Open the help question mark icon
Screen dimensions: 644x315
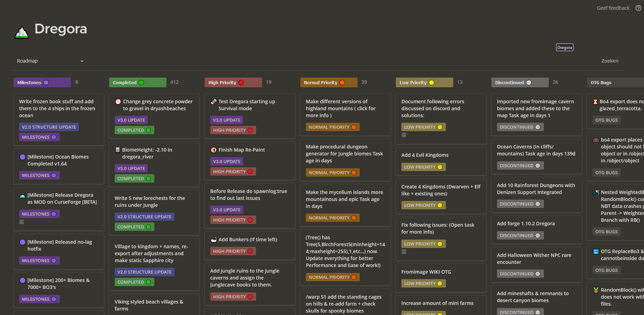[x=638, y=8]
